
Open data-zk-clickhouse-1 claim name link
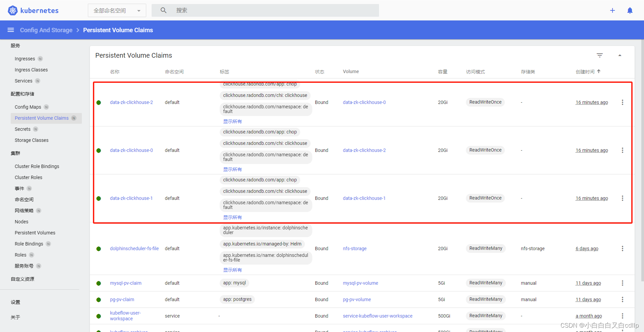pos(131,198)
